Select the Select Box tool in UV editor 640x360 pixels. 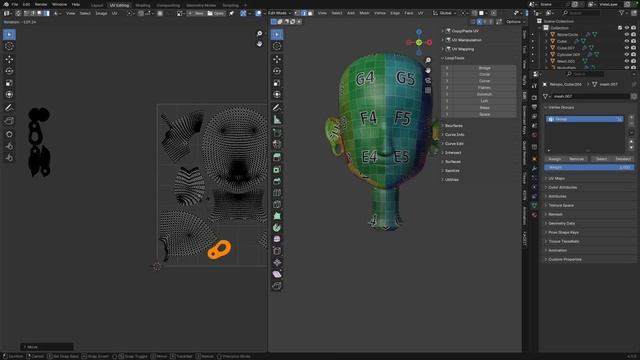coord(9,35)
